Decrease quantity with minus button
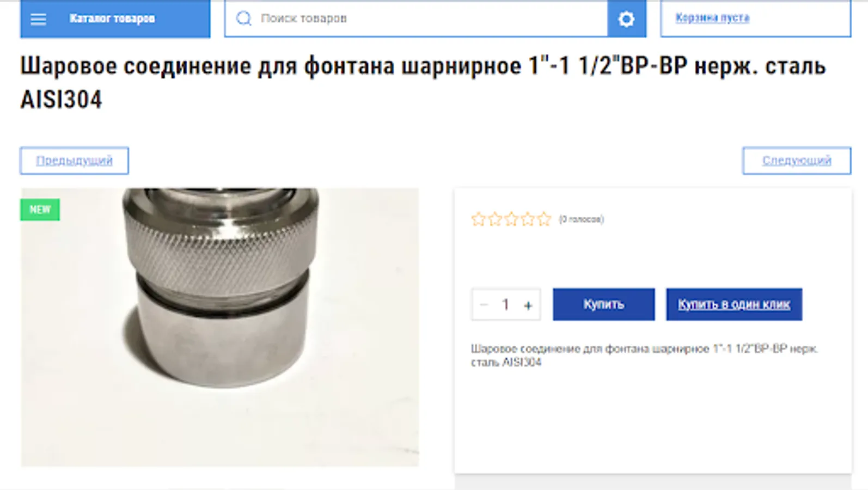 click(x=484, y=305)
